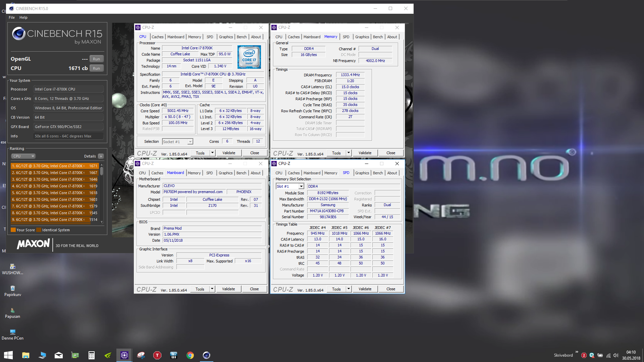Open the red T app on taskbar

[x=157, y=355]
